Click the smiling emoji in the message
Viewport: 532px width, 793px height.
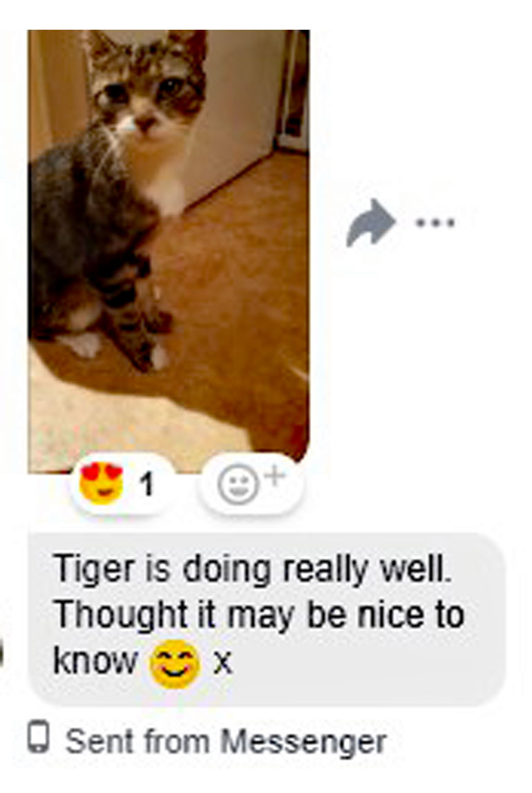coord(175,664)
